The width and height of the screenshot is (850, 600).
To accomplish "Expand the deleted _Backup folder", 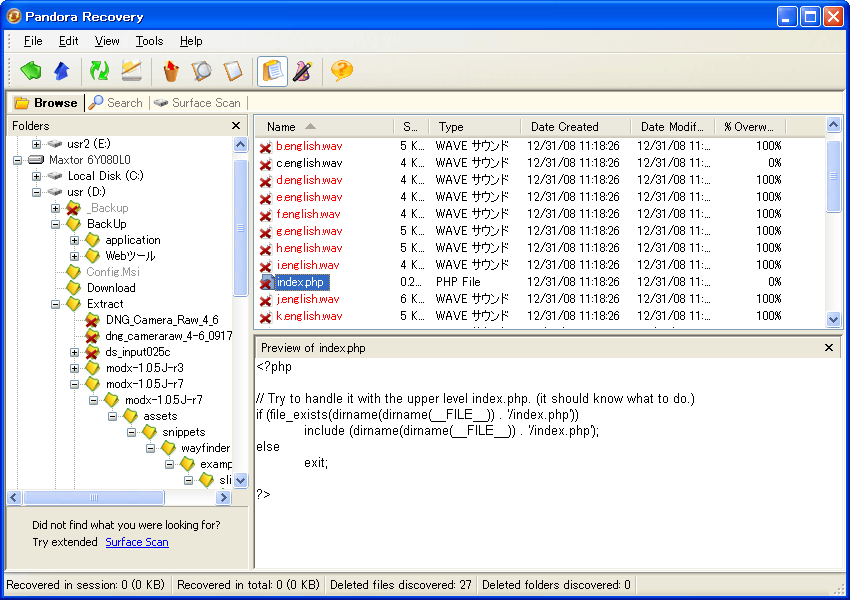I will [55, 208].
